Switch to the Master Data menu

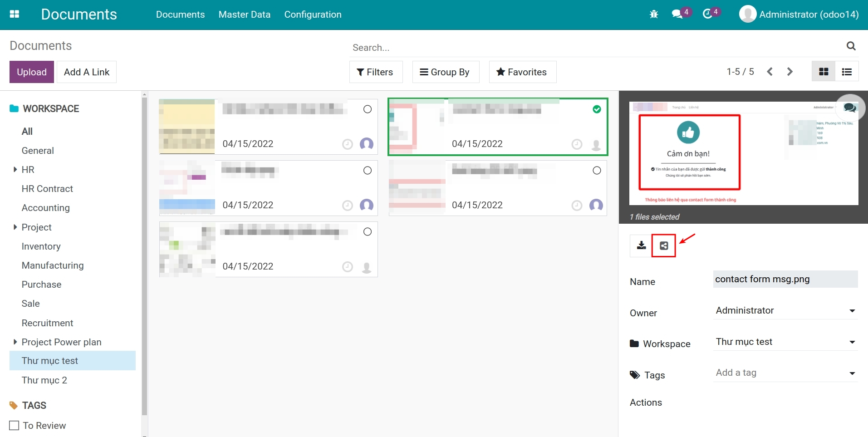244,14
